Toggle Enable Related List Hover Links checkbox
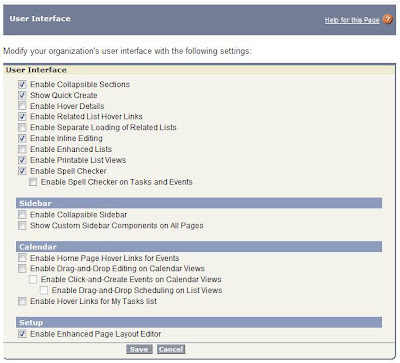This screenshot has height=363, width=400. click(22, 117)
